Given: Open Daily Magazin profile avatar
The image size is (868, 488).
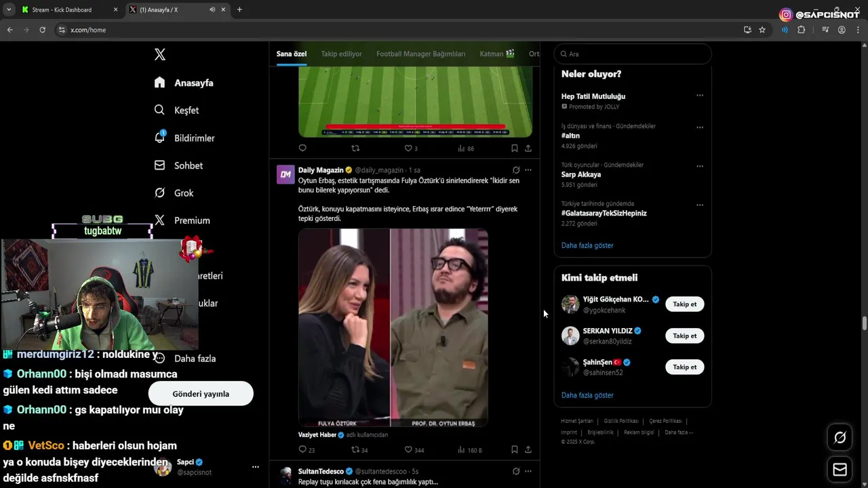Looking at the screenshot, I should click(285, 174).
